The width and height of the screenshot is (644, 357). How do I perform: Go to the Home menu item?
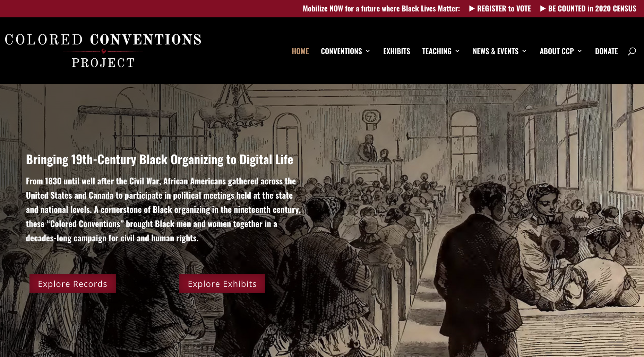(x=300, y=51)
